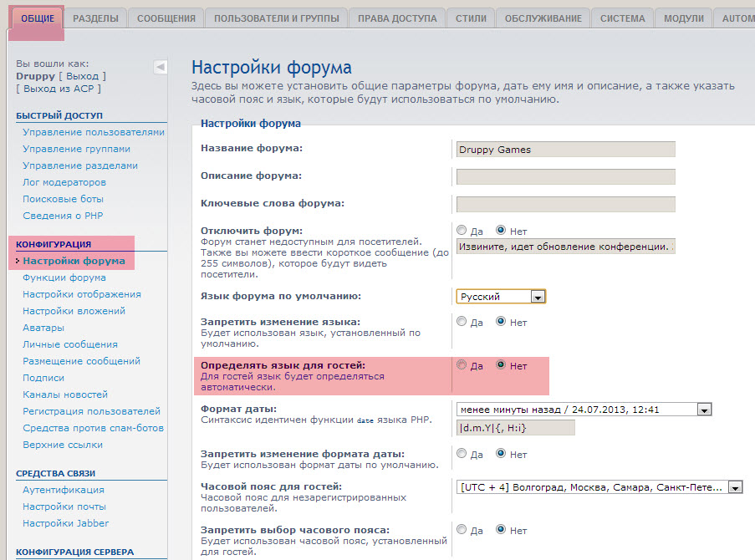755x560 pixels.
Task: Go to the Права доступа tab
Action: (396, 18)
